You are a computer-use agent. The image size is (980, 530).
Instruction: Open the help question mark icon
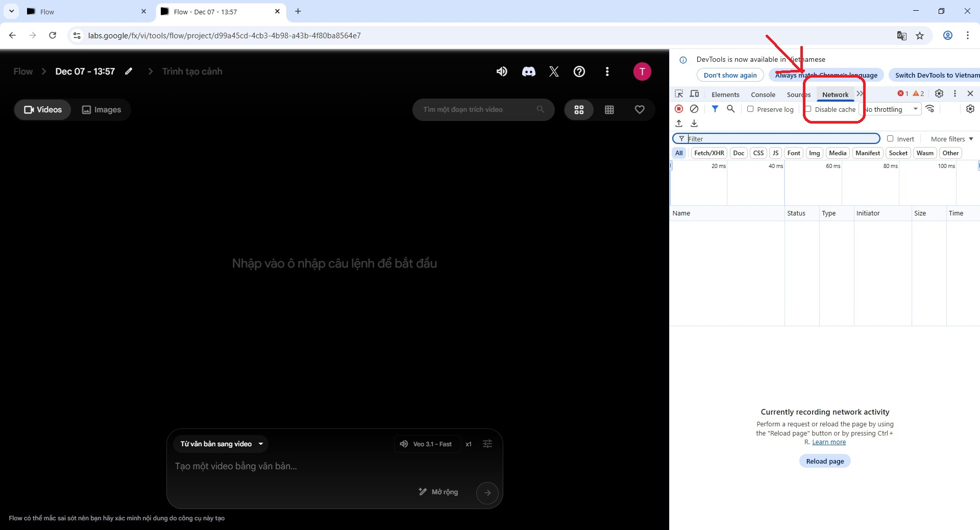[x=579, y=71]
